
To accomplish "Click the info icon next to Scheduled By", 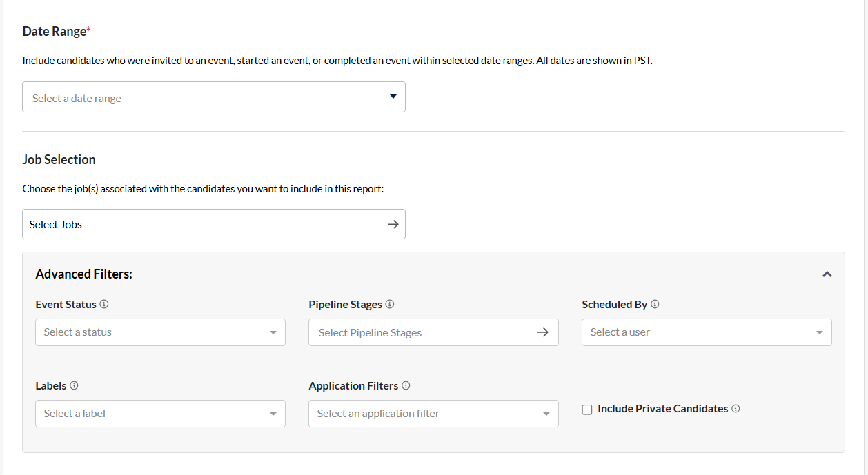I will [655, 304].
